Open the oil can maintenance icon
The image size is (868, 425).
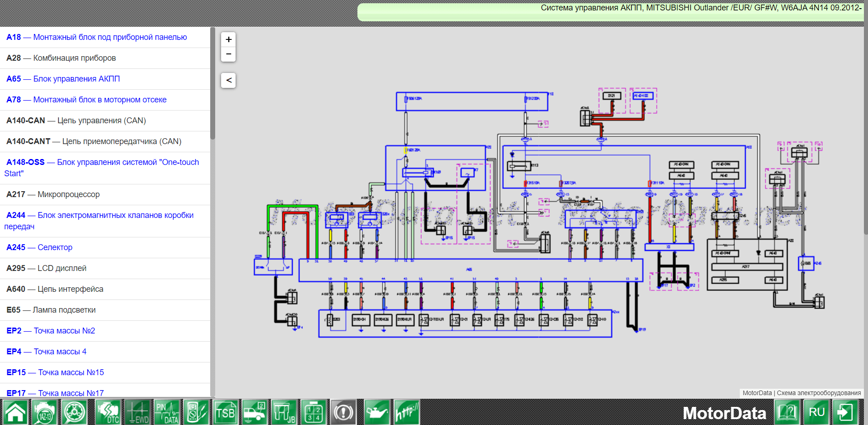376,412
